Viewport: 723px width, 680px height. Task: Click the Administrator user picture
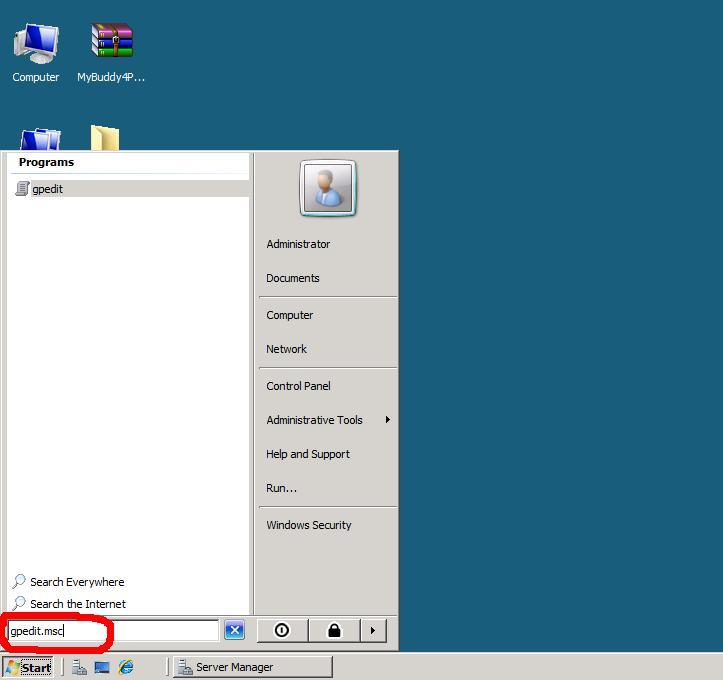(328, 188)
